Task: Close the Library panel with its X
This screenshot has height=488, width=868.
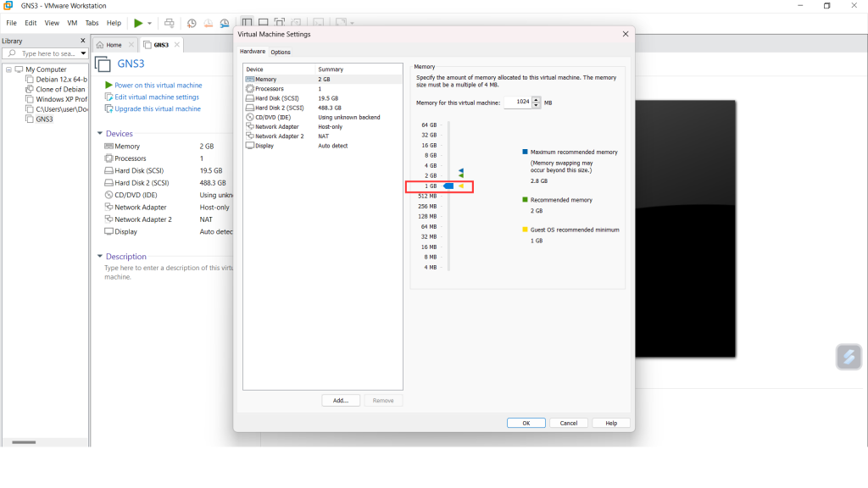Action: click(82, 41)
